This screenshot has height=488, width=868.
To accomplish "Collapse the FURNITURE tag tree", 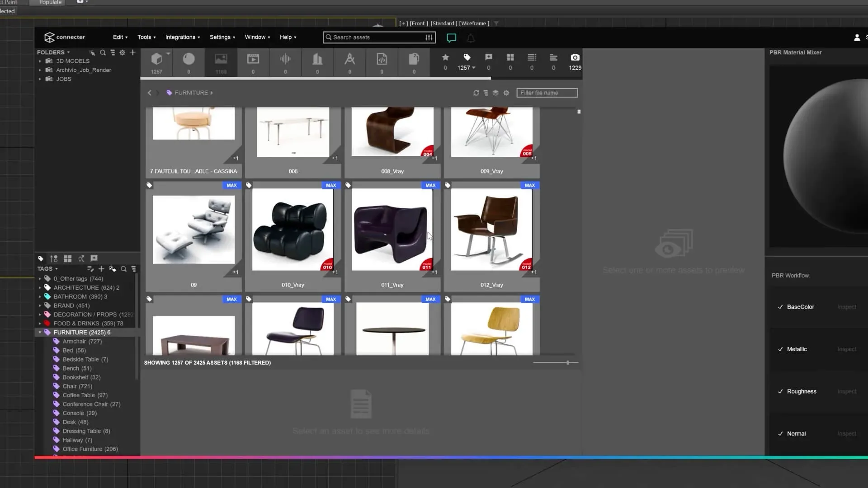I will click(x=40, y=332).
